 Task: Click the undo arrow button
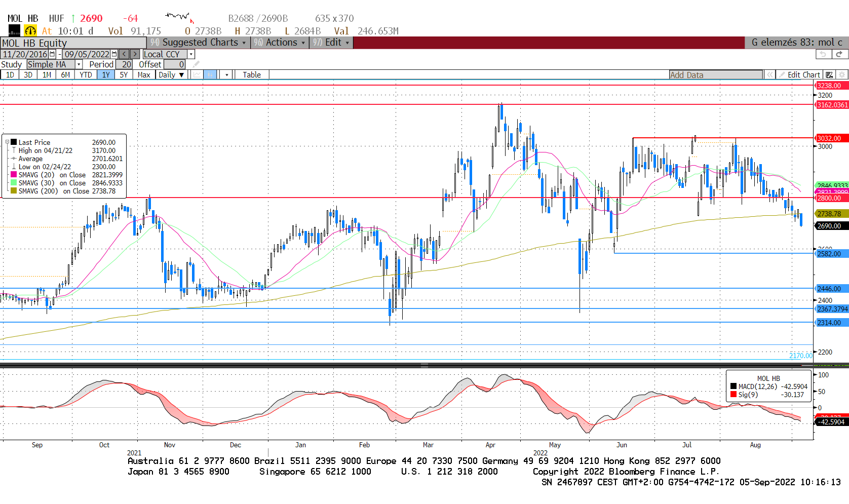coord(823,54)
